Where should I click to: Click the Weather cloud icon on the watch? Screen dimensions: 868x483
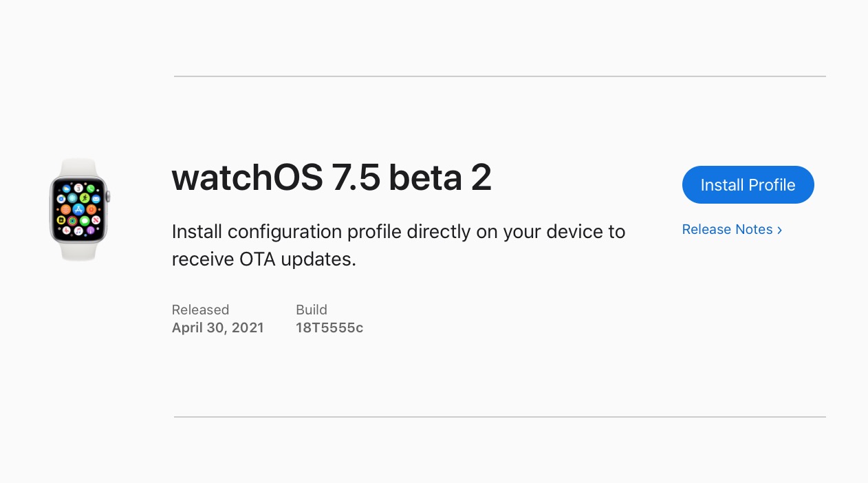(67, 189)
